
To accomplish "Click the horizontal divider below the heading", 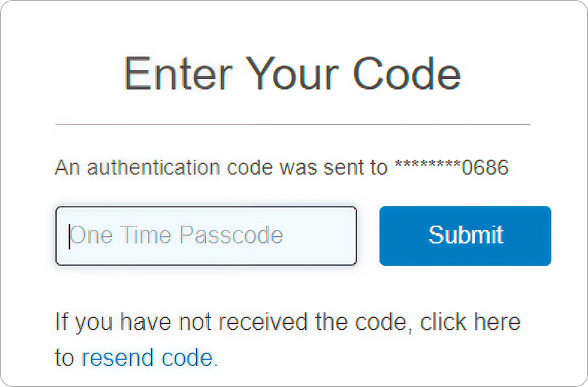I will coord(292,124).
